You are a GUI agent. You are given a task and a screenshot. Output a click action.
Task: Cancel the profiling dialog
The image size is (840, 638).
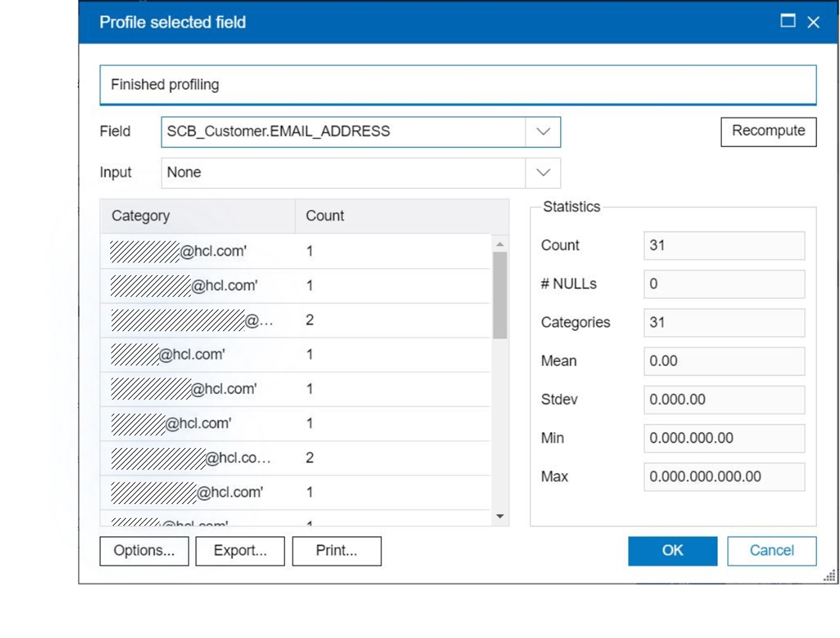tap(771, 551)
